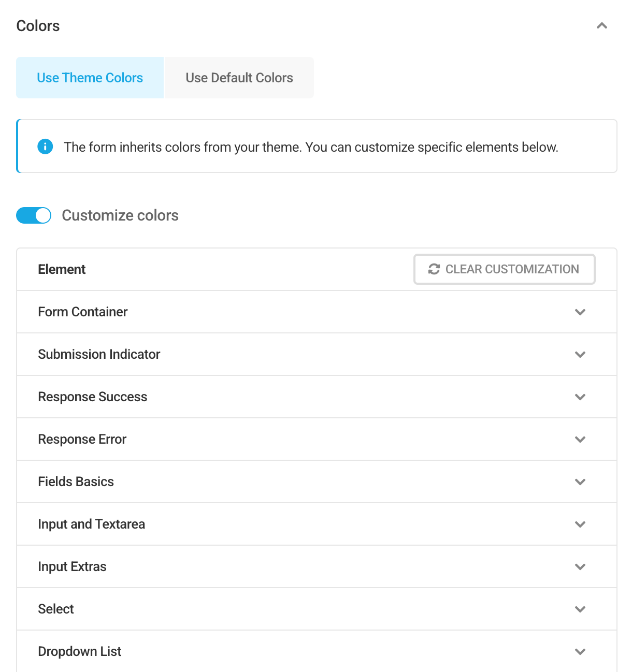The image size is (632, 672).
Task: Expand the Response Error chevron
Action: [x=580, y=440]
